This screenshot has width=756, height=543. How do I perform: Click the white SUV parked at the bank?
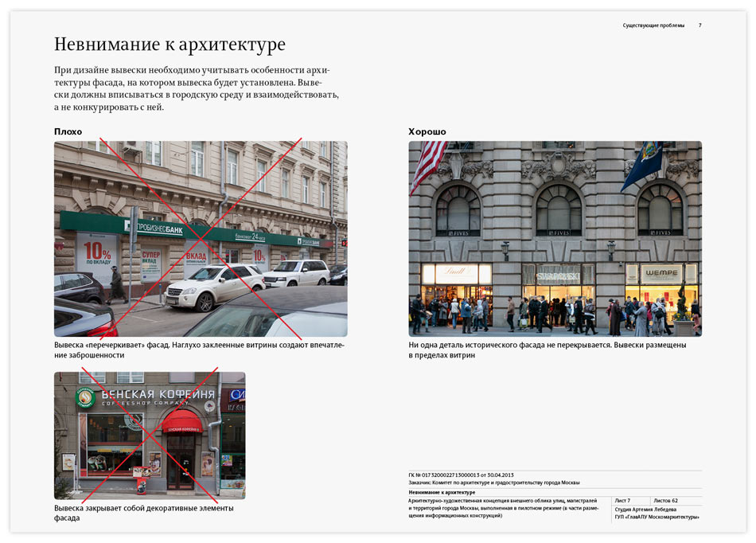pyautogui.click(x=213, y=287)
